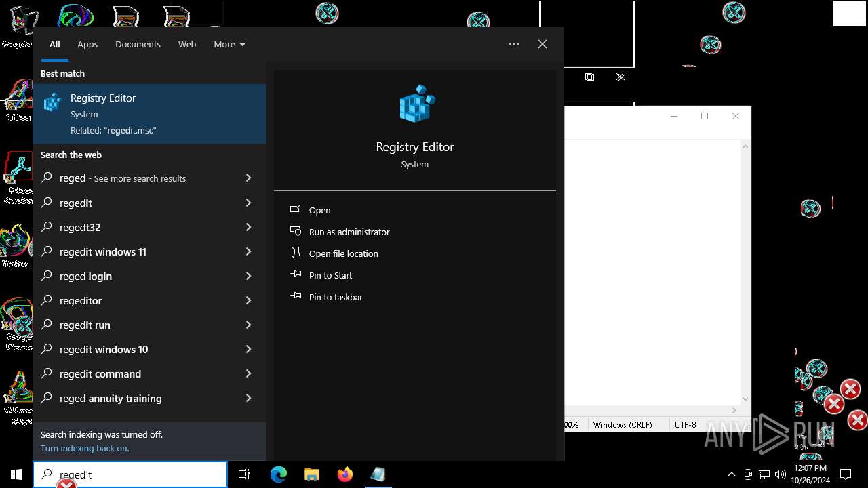
Task: Open Registry Editor best match result
Action: [149, 114]
